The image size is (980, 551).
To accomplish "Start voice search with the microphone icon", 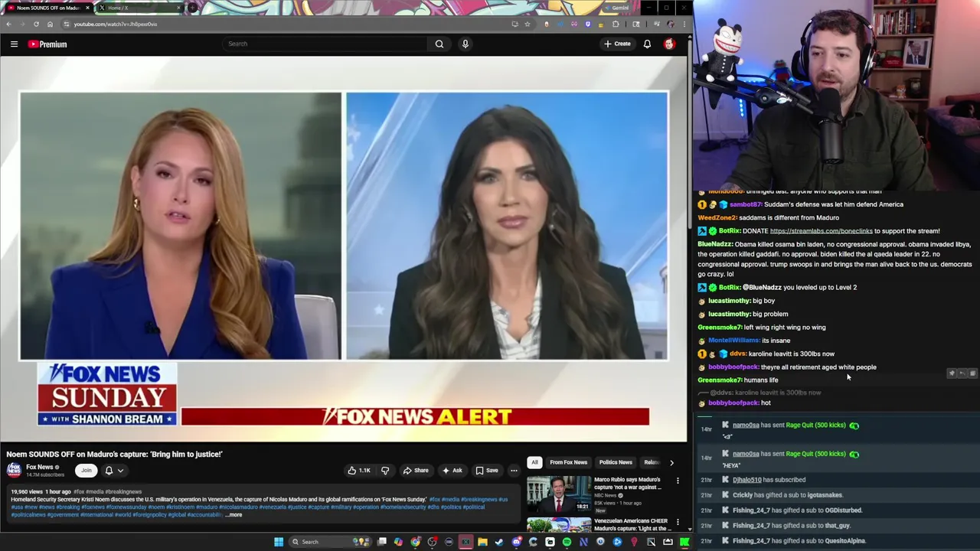I will [x=465, y=44].
